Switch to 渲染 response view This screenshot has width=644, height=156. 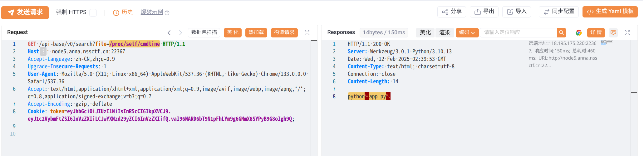445,32
